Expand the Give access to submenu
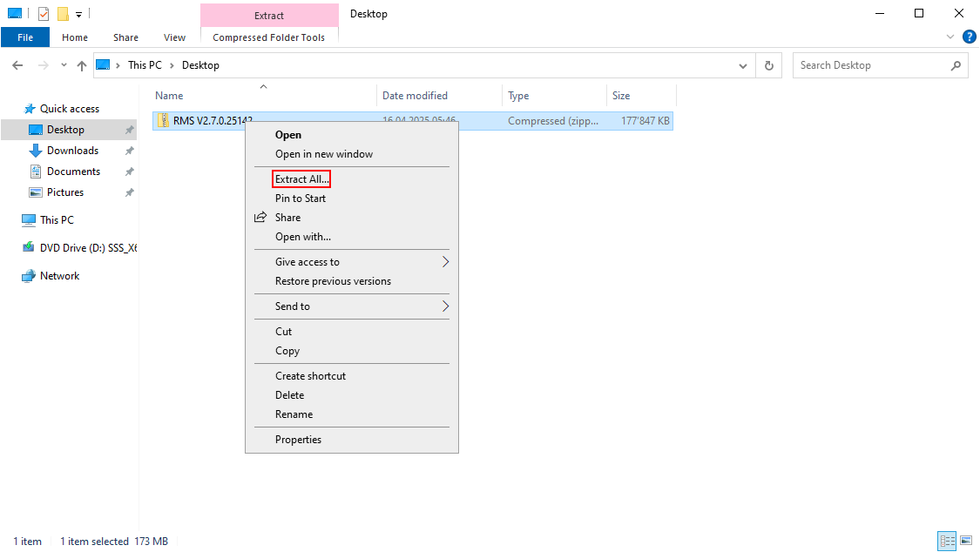 point(352,262)
